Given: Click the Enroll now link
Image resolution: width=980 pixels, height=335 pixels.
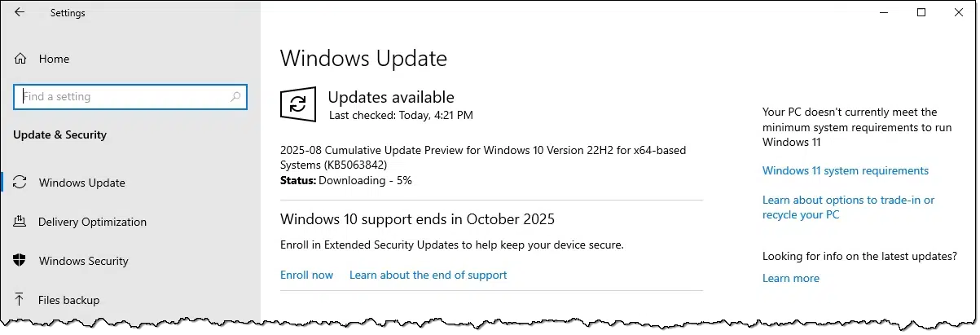Looking at the screenshot, I should 306,275.
